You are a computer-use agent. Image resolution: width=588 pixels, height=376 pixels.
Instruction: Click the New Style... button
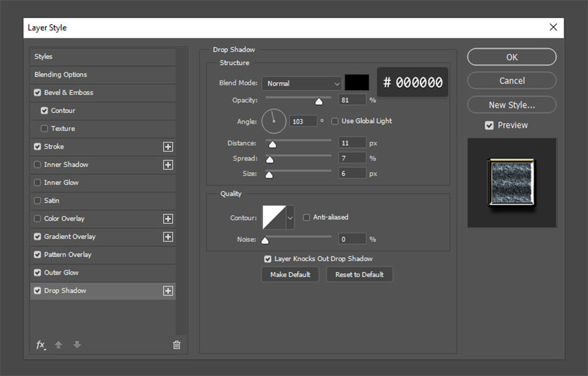click(x=512, y=105)
